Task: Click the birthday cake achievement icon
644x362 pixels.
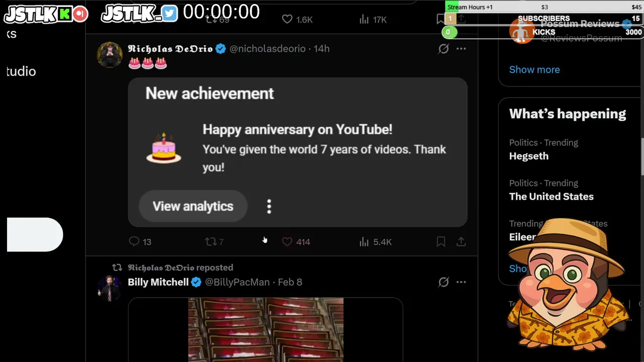Action: coord(164,148)
